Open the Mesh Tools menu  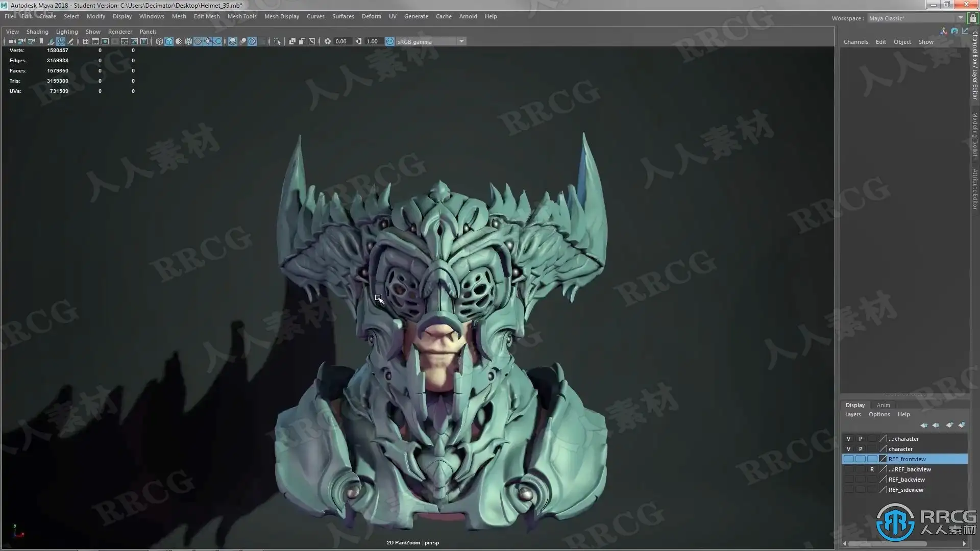pos(242,16)
